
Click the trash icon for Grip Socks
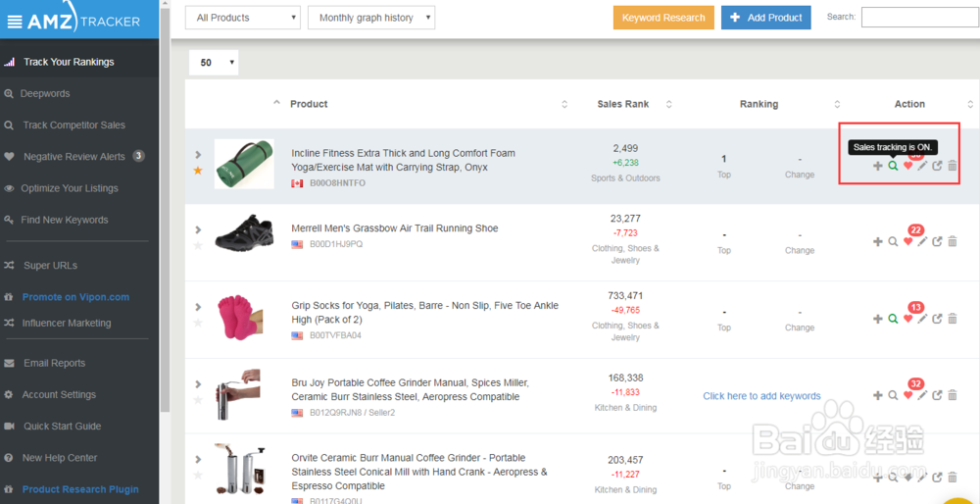[953, 319]
